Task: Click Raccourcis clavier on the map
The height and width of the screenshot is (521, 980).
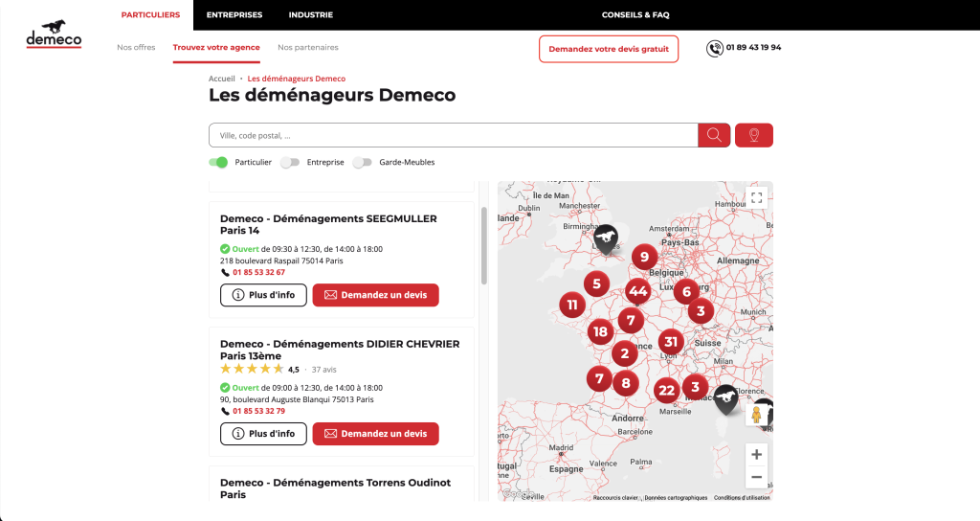Action: (x=615, y=498)
